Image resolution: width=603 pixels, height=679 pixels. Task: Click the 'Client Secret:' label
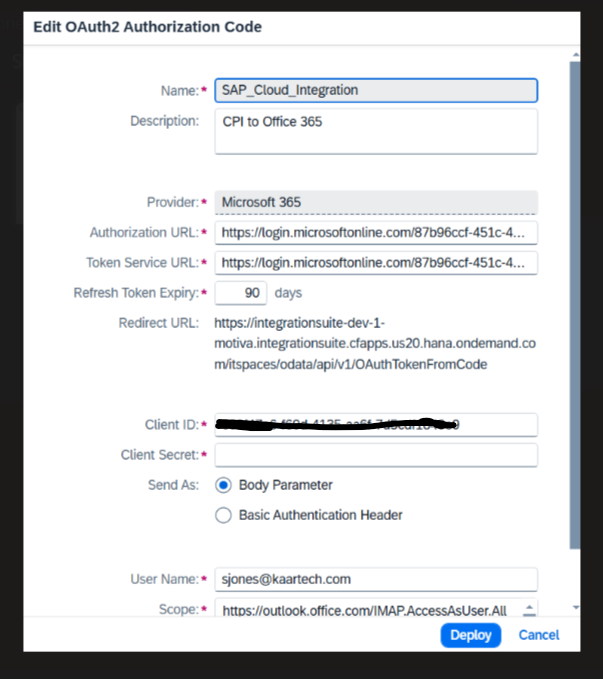[x=159, y=455]
